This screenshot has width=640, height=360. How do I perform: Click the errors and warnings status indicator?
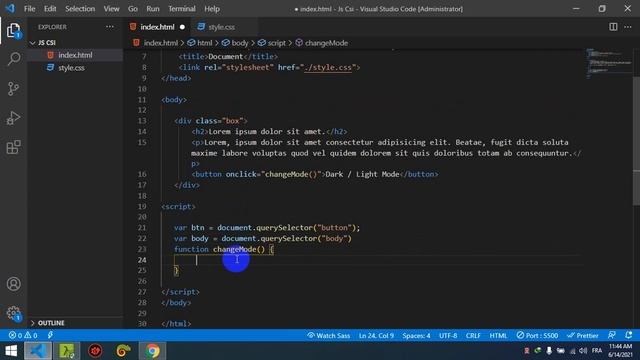(x=23, y=336)
